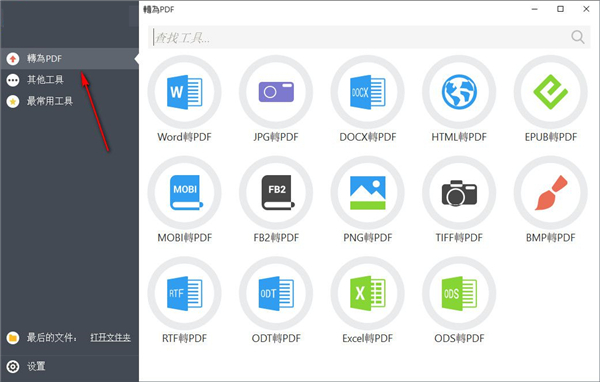This screenshot has height=382, width=600.
Task: Open the MOBI to PDF book icon
Action: click(x=184, y=193)
